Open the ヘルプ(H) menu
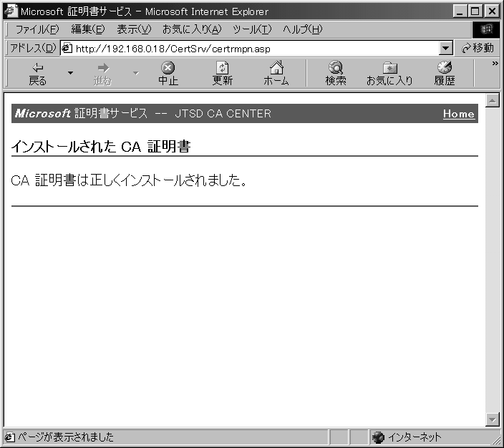The width and height of the screenshot is (504, 448). pos(302,29)
